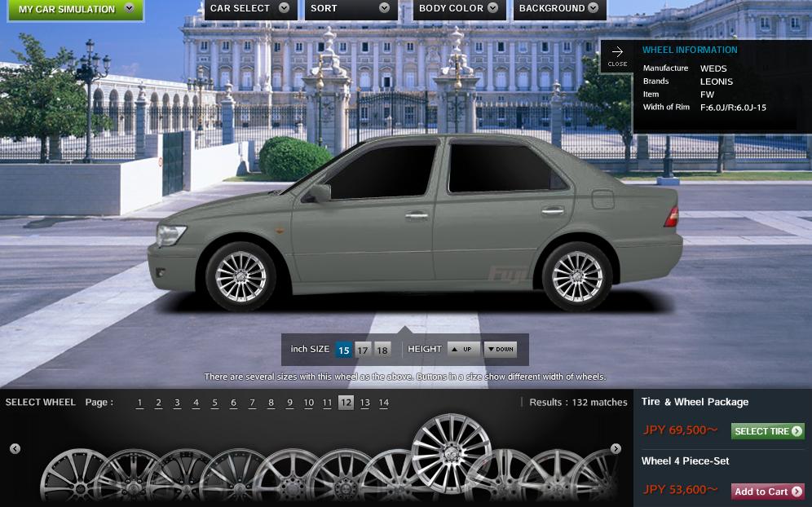This screenshot has width=812, height=507.
Task: Jump to wheel page 7
Action: tap(252, 403)
